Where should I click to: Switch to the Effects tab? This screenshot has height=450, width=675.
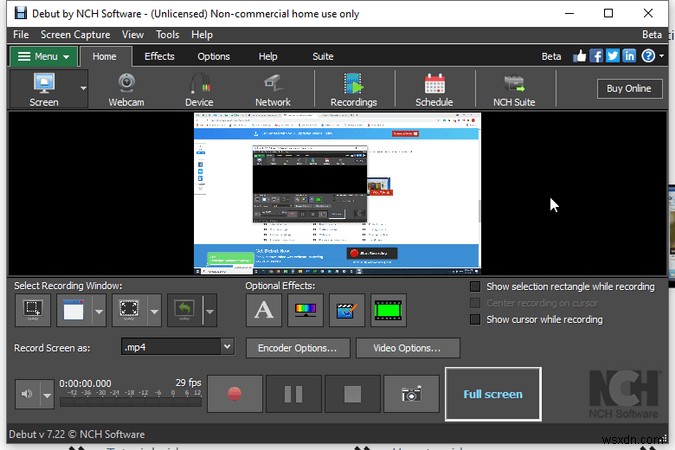(159, 57)
